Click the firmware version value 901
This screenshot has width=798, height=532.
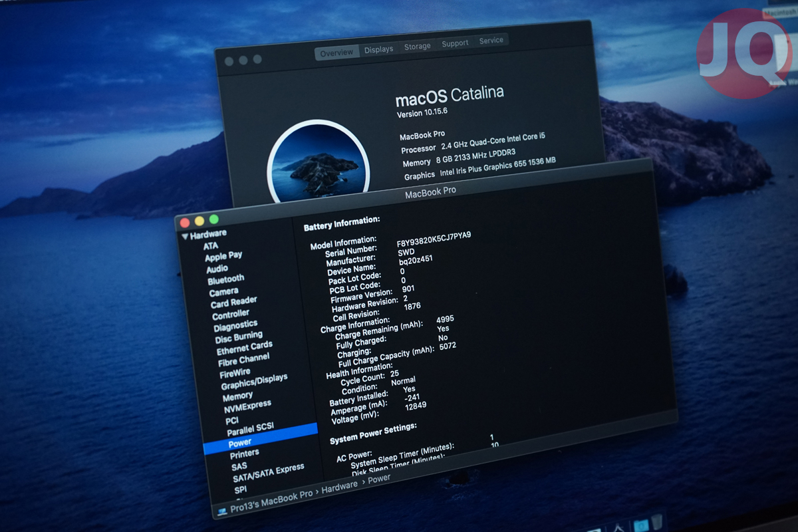pyautogui.click(x=409, y=289)
